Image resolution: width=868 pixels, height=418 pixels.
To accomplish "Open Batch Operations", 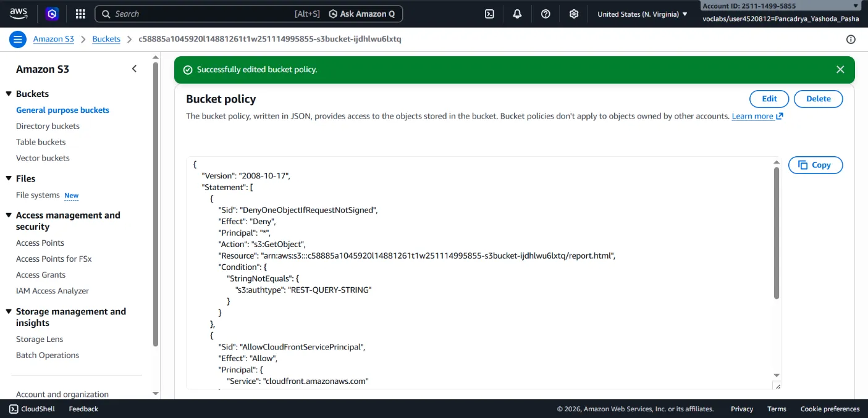I will pyautogui.click(x=48, y=355).
